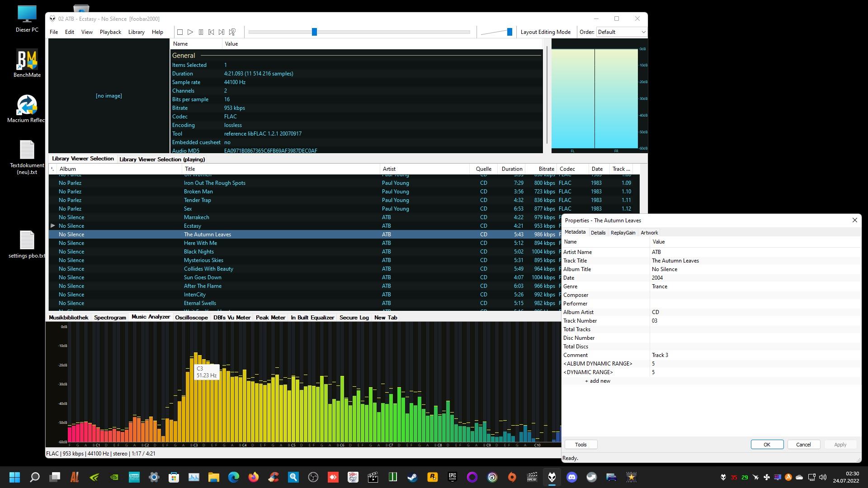Click the foobar2000 taskbar icon
The width and height of the screenshot is (868, 488).
tap(552, 477)
